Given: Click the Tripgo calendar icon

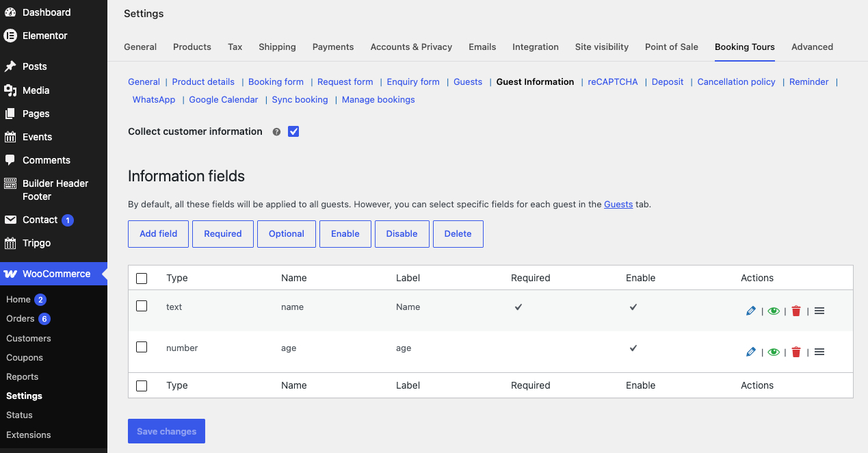Looking at the screenshot, I should [x=10, y=243].
